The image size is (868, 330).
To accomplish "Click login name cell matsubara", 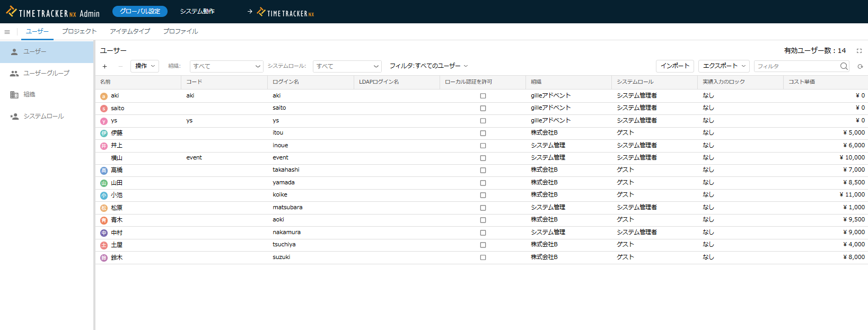I will (287, 208).
